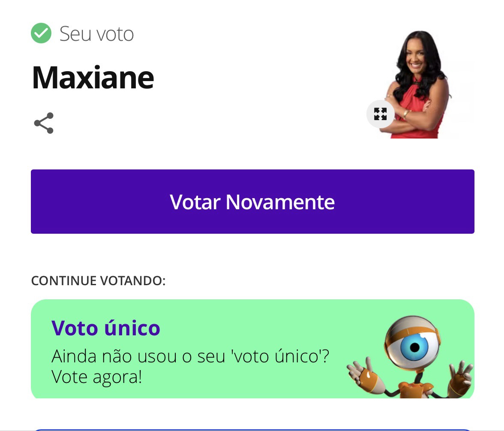Click the "Vote agora!" text
This screenshot has width=504, height=431.
pos(96,377)
